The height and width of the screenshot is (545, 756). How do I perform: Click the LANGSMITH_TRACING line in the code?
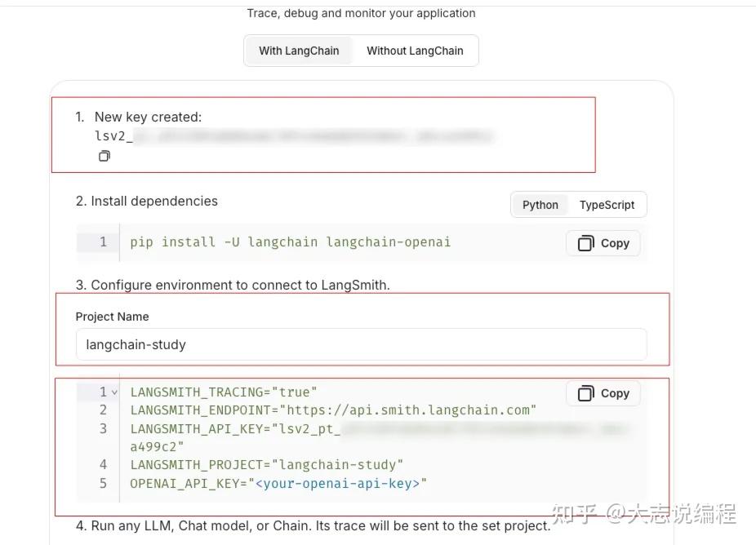click(224, 392)
